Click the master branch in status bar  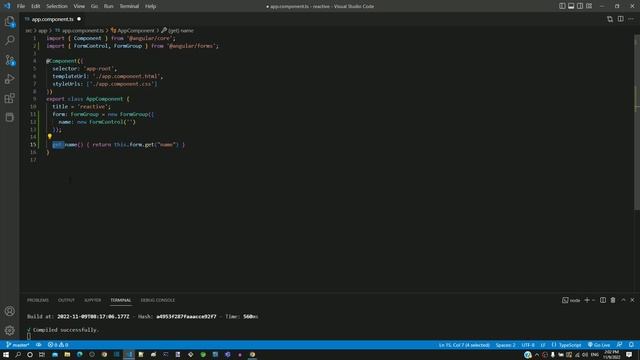click(x=18, y=345)
